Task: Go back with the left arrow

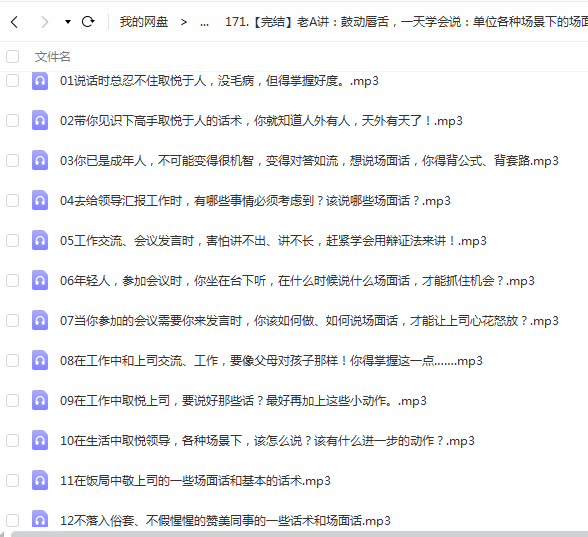Action: 14,22
